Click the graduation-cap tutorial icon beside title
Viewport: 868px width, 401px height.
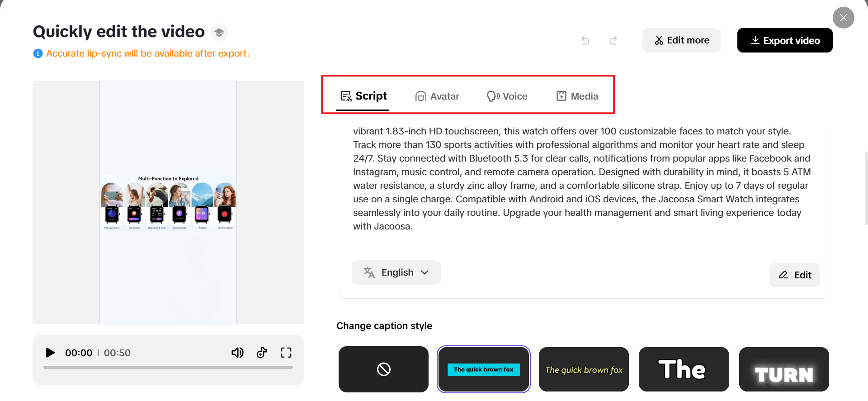(x=219, y=32)
